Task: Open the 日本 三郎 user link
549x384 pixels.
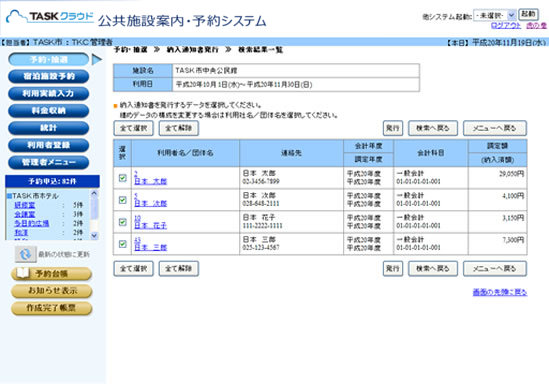Action: [151, 247]
